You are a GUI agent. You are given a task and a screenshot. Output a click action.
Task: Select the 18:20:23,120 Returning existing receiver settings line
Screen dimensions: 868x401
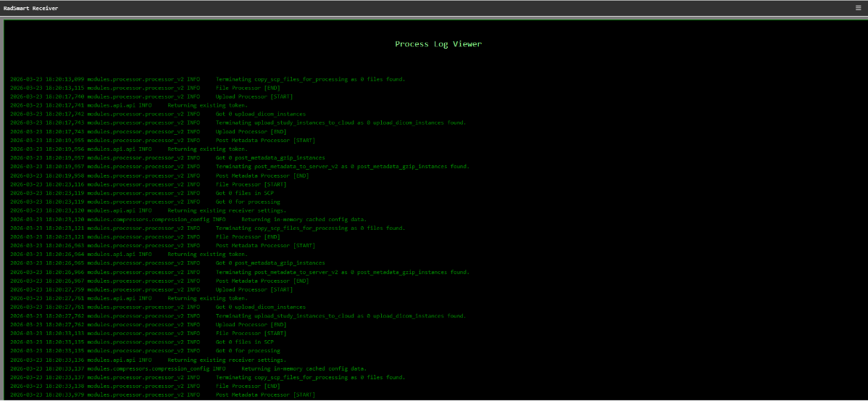[149, 210]
